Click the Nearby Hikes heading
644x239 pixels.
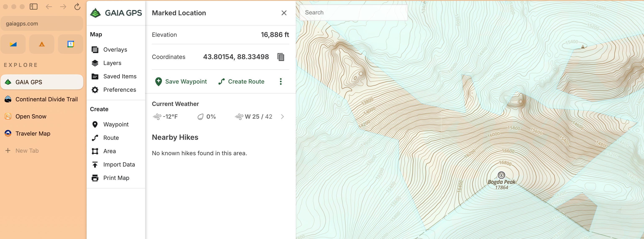click(x=175, y=137)
